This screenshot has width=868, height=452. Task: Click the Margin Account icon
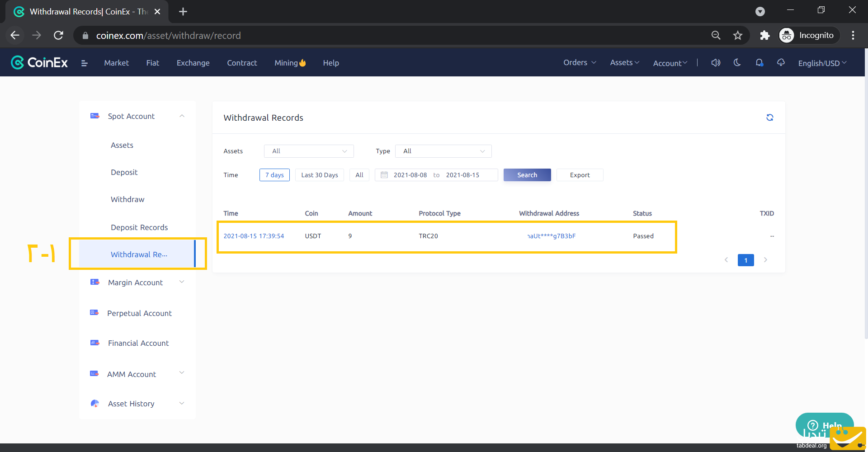(x=95, y=282)
